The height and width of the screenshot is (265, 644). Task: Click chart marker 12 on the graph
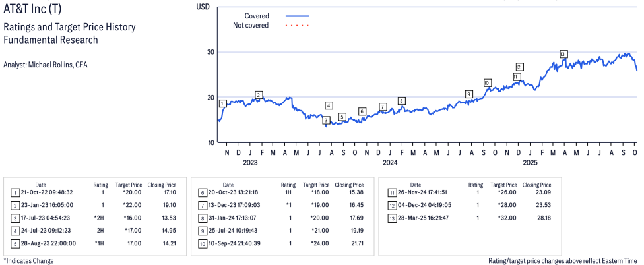coord(519,67)
